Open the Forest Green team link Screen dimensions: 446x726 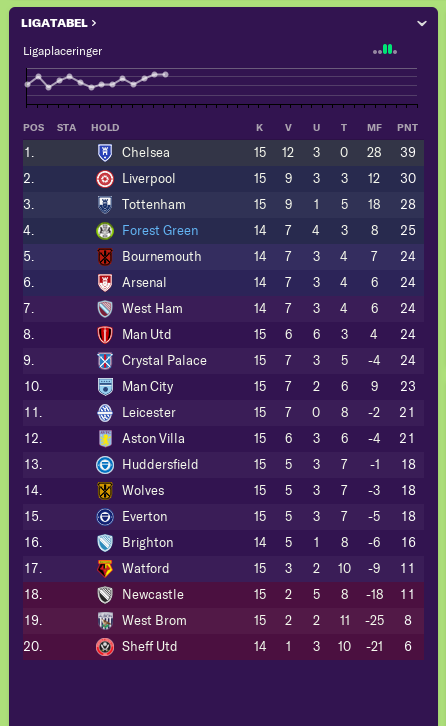pyautogui.click(x=160, y=231)
